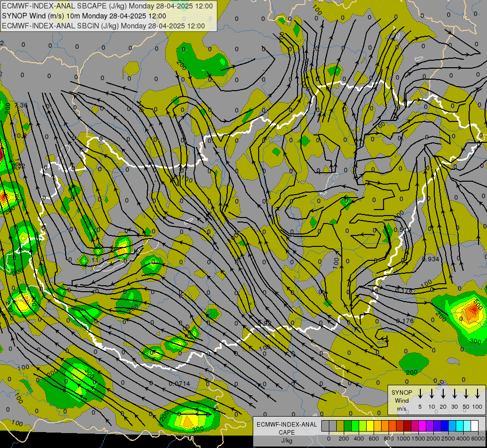
Task: Click the orange CAPE maximum at right edge
Action: click(x=472, y=313)
